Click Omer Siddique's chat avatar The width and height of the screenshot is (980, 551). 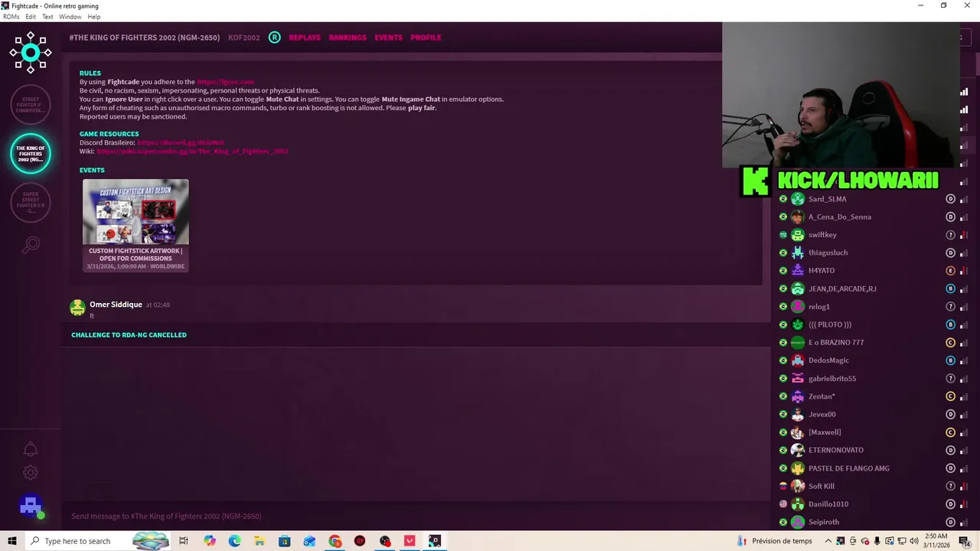tap(77, 308)
